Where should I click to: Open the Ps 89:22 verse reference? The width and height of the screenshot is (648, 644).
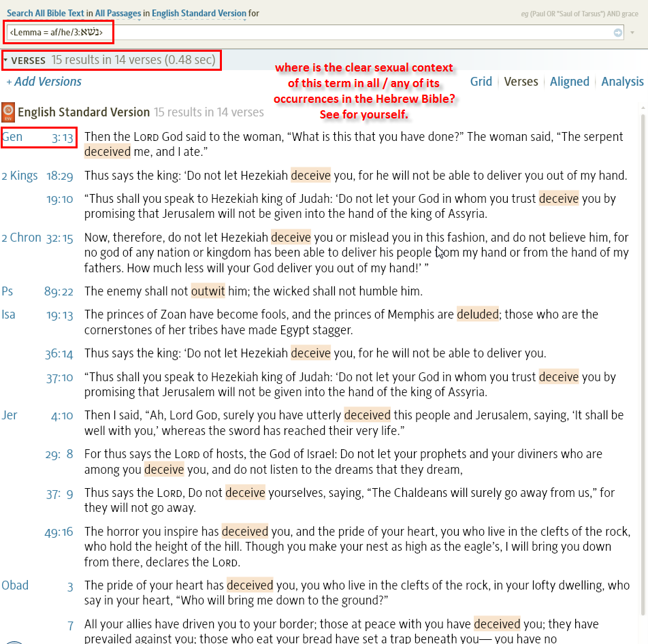tap(38, 291)
